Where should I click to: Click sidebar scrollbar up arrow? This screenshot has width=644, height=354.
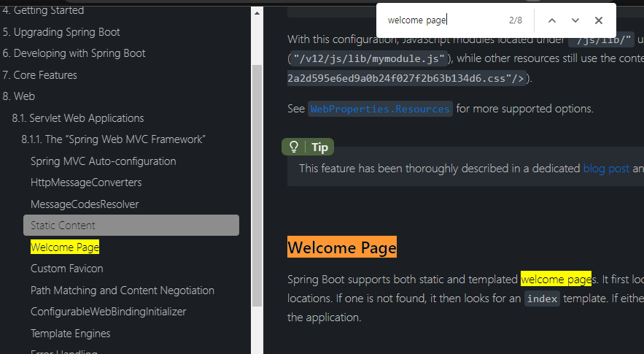pyautogui.click(x=257, y=13)
